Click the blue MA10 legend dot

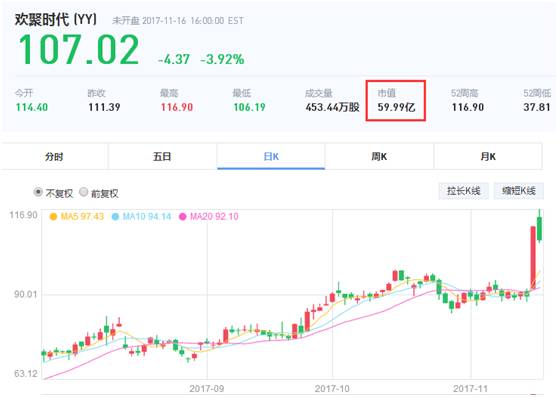tap(115, 217)
